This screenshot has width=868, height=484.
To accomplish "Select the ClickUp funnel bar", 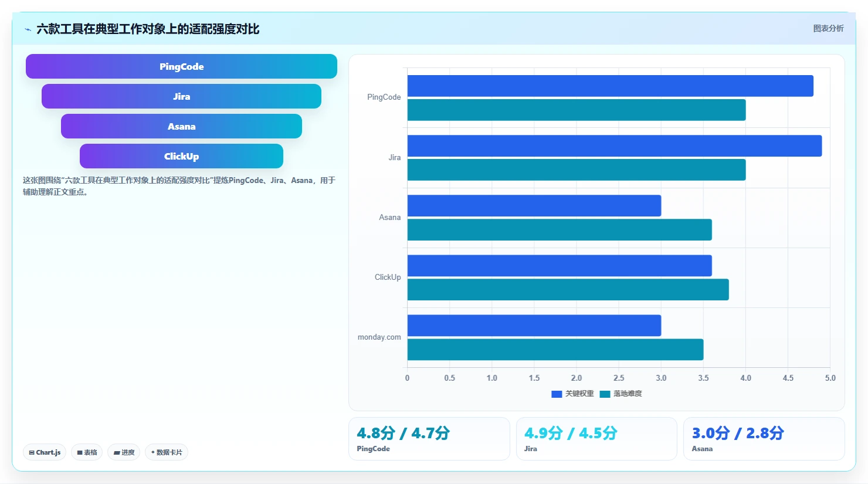I will tap(181, 156).
